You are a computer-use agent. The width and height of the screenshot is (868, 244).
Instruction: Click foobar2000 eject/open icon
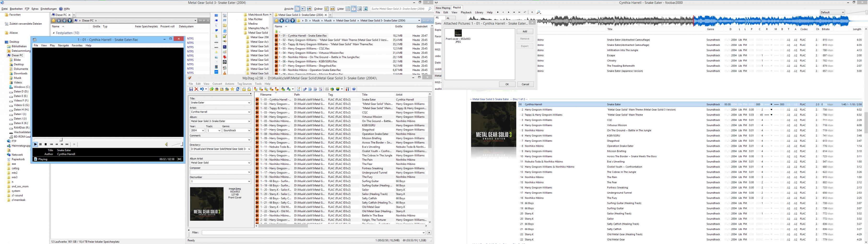(x=532, y=12)
